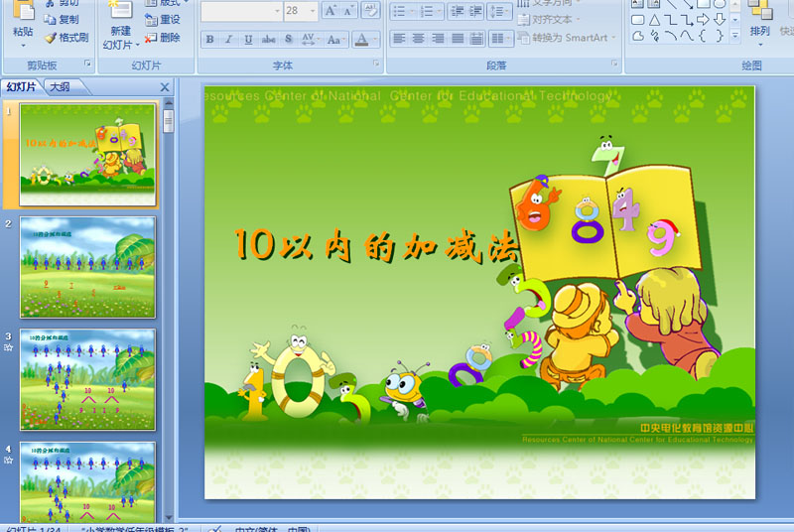Apply font color with the A button
Screen dimensions: 794x532
click(361, 39)
